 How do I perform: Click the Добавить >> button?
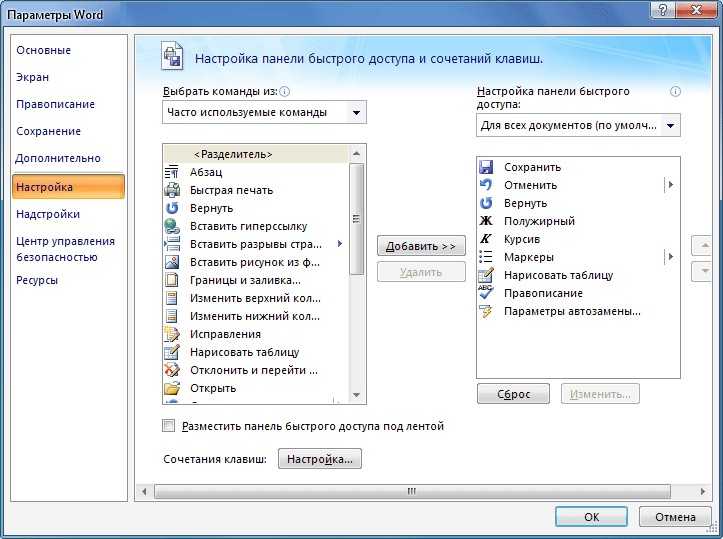[421, 246]
